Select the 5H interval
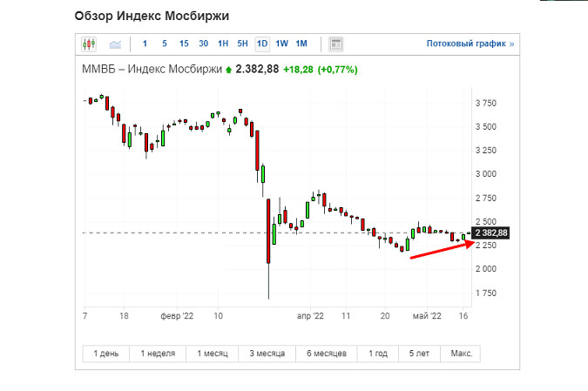The width and height of the screenshot is (588, 391). [x=243, y=44]
